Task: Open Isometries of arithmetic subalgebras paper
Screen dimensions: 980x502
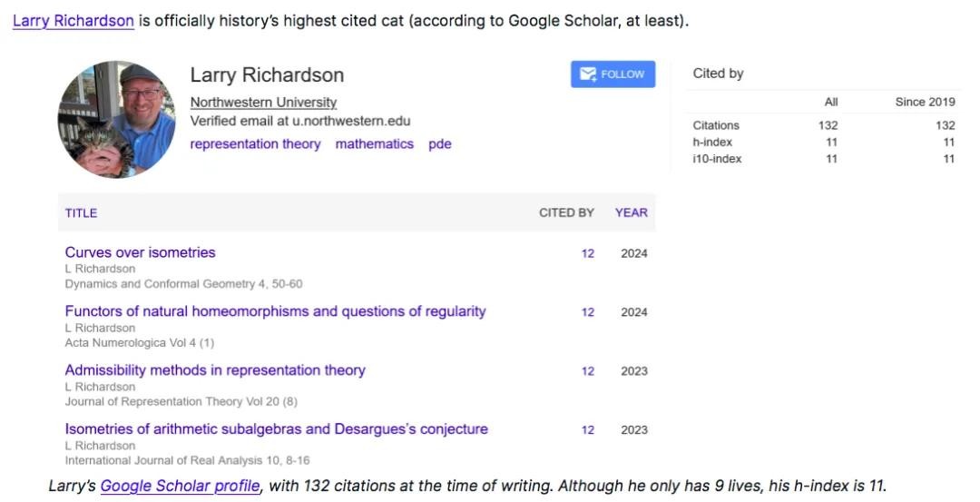Action: [x=276, y=429]
